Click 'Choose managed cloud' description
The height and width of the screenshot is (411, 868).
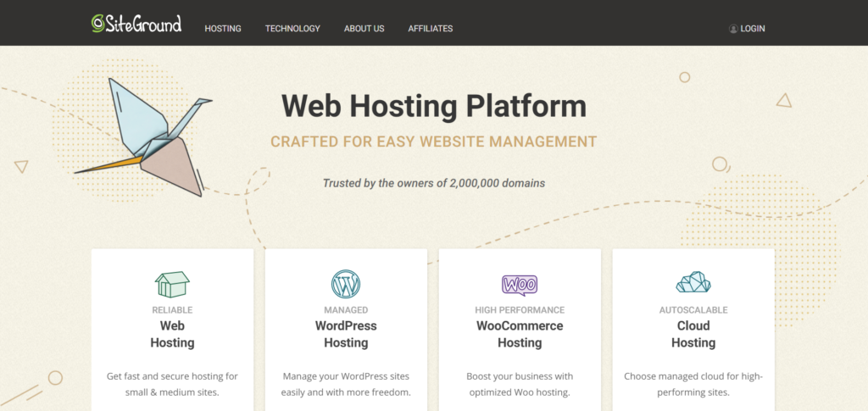click(693, 385)
